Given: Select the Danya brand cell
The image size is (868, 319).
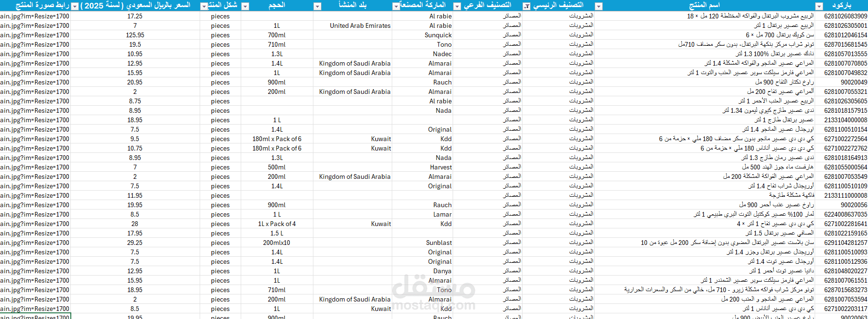Looking at the screenshot, I should [x=422, y=271].
